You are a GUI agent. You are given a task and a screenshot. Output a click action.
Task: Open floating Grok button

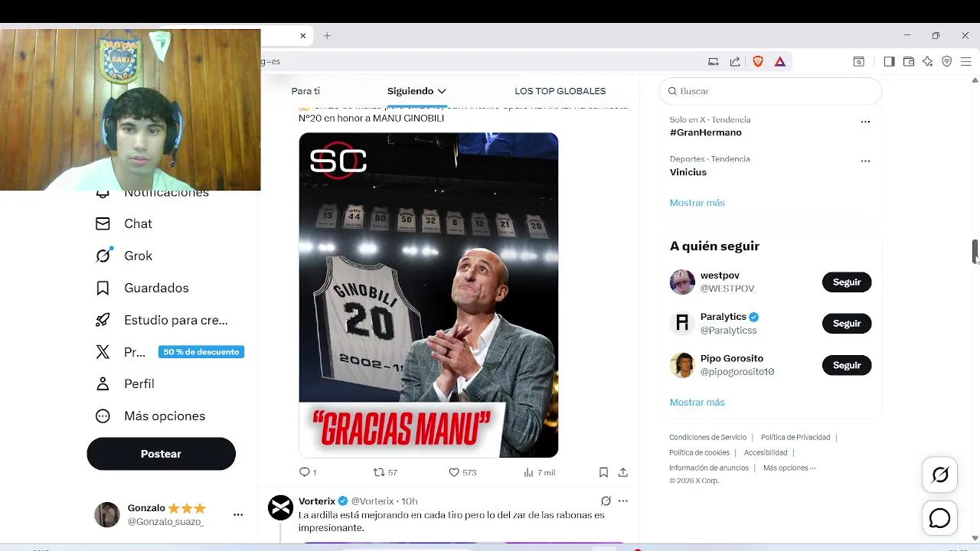(x=940, y=475)
